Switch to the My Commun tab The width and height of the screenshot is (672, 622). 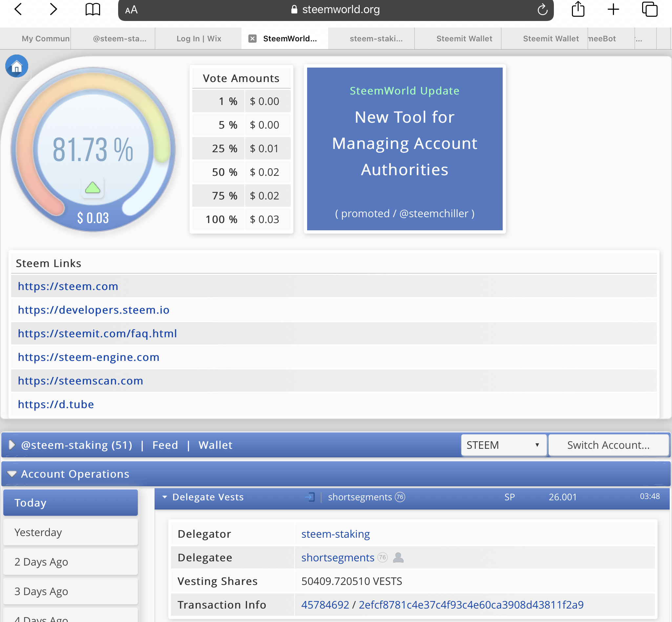35,39
